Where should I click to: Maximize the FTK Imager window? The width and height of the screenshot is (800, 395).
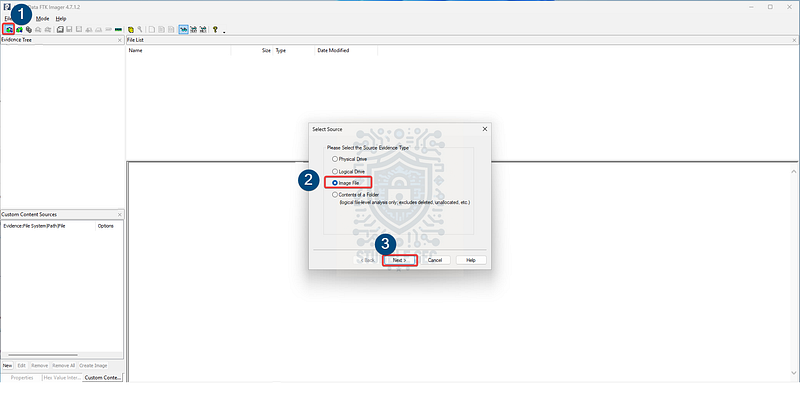pyautogui.click(x=770, y=7)
